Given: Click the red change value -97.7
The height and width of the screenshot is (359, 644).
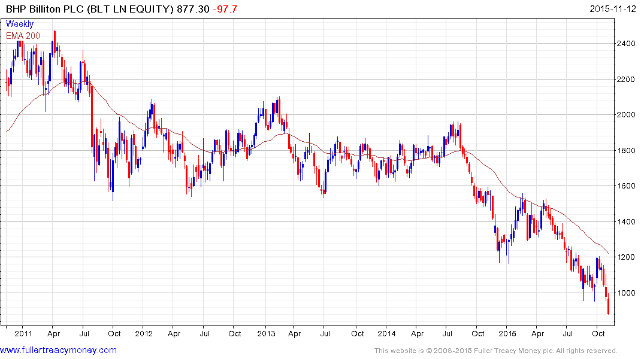Looking at the screenshot, I should click(x=225, y=9).
